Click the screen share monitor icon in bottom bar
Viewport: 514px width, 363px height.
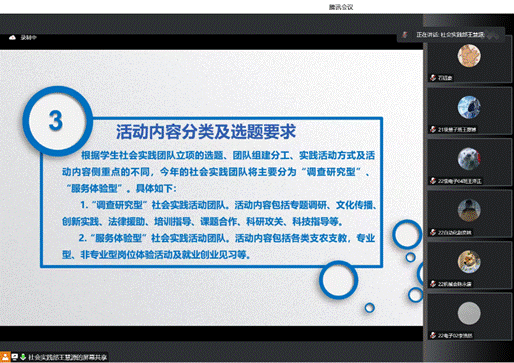click(15, 357)
